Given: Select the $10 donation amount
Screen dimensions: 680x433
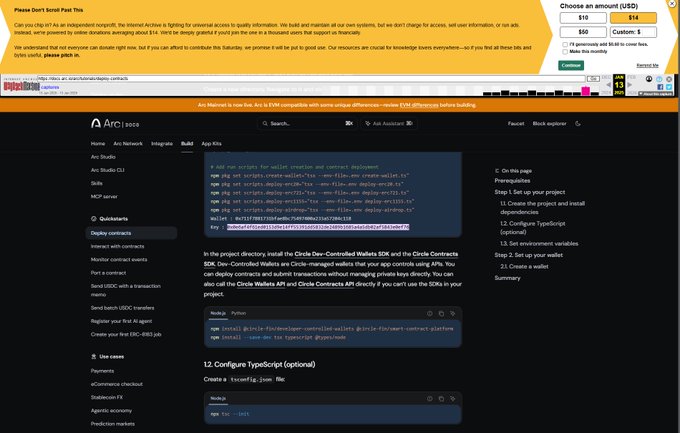Looking at the screenshot, I should pos(583,18).
